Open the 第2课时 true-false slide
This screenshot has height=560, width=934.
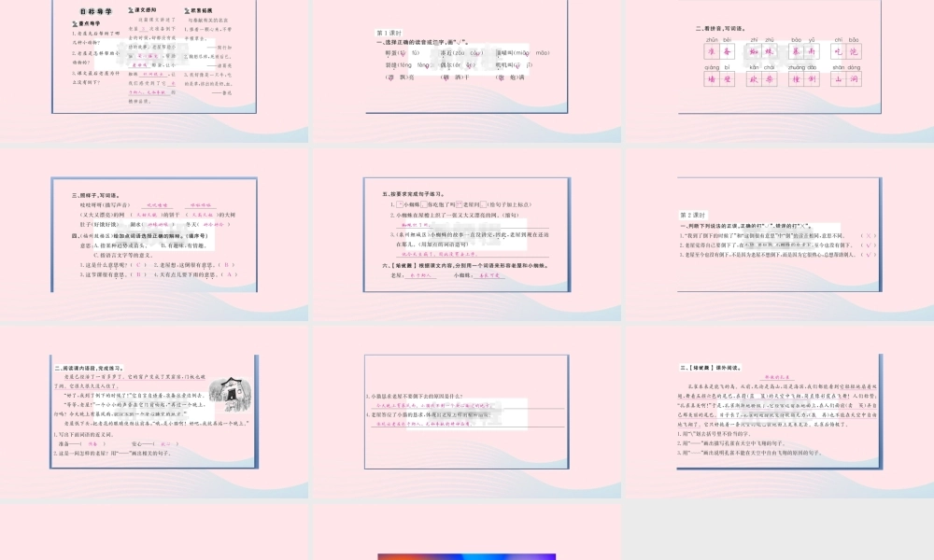(779, 234)
